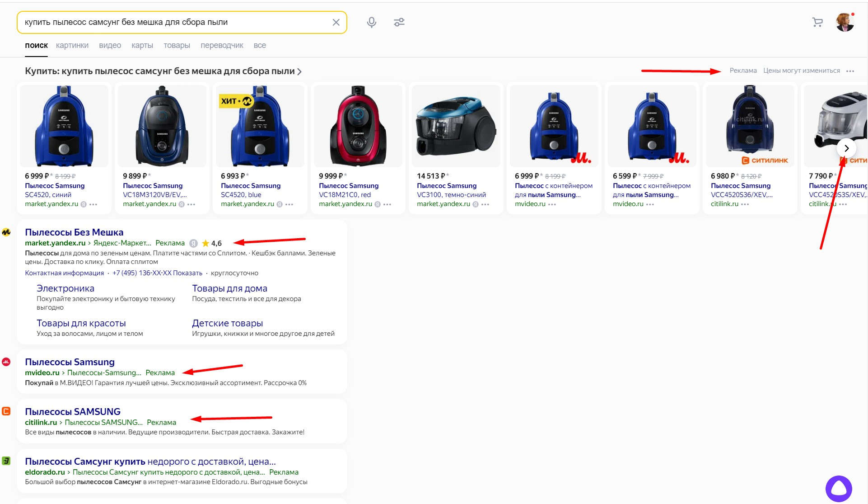
Task: Click 'Пылесос Samsung VC18M21C0, red' title
Action: point(349,190)
